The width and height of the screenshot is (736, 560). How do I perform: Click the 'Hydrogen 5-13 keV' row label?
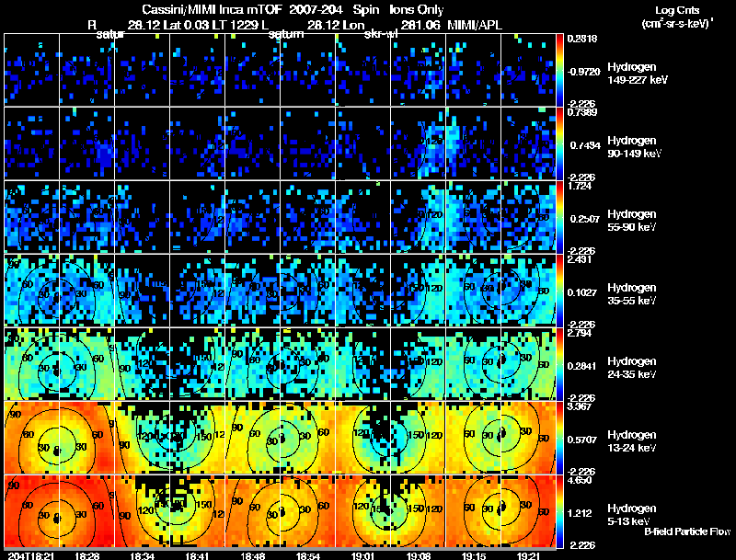(x=632, y=515)
